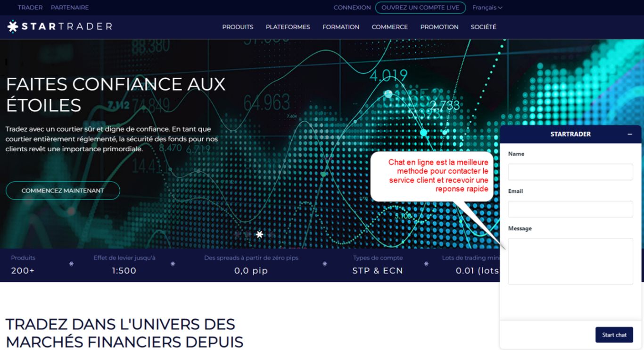Click into the Message text area

pyautogui.click(x=570, y=261)
